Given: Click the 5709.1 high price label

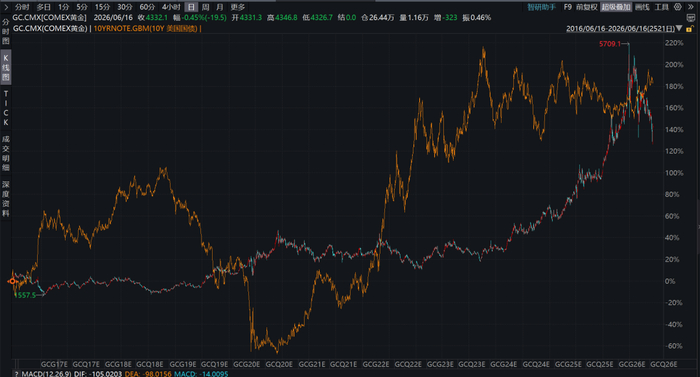Looking at the screenshot, I should point(609,44).
